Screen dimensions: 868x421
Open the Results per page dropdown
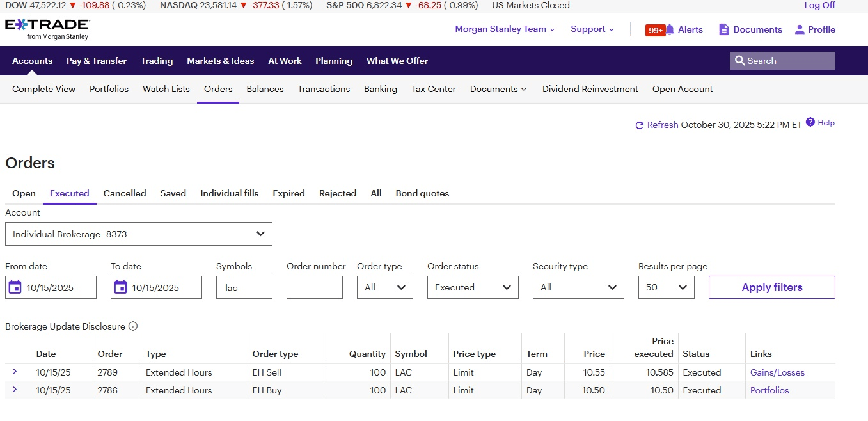click(666, 287)
